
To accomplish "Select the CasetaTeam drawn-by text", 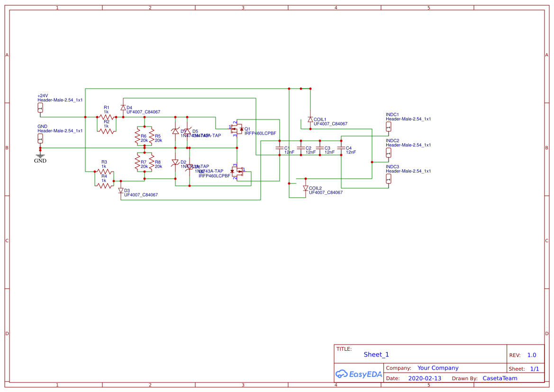I will point(500,378).
